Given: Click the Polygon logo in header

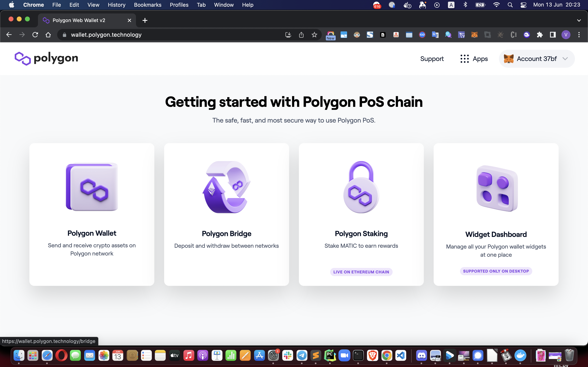Looking at the screenshot, I should click(x=46, y=59).
